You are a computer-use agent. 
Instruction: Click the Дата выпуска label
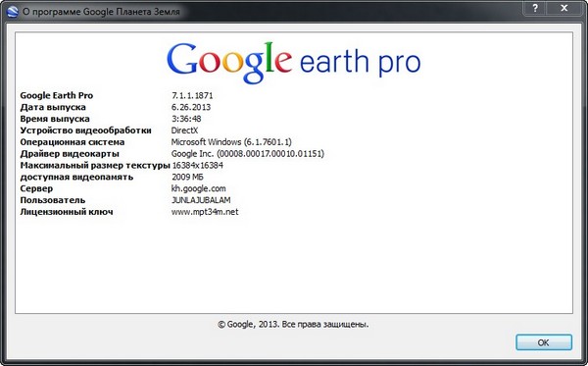click(x=53, y=107)
